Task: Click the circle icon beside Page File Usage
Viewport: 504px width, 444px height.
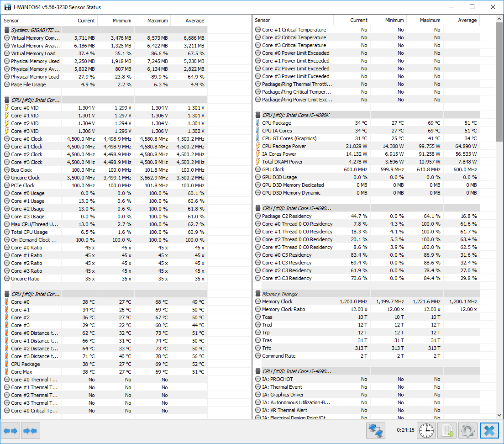Action: tap(7, 85)
